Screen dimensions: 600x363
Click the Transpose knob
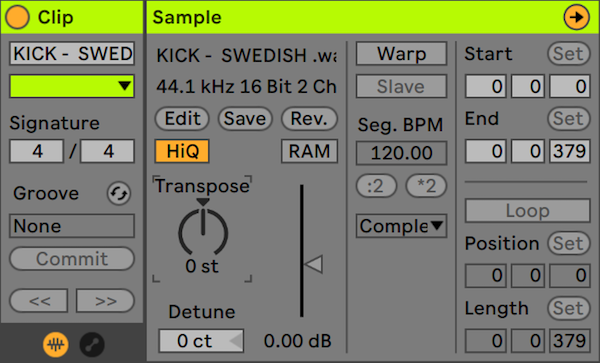(203, 233)
